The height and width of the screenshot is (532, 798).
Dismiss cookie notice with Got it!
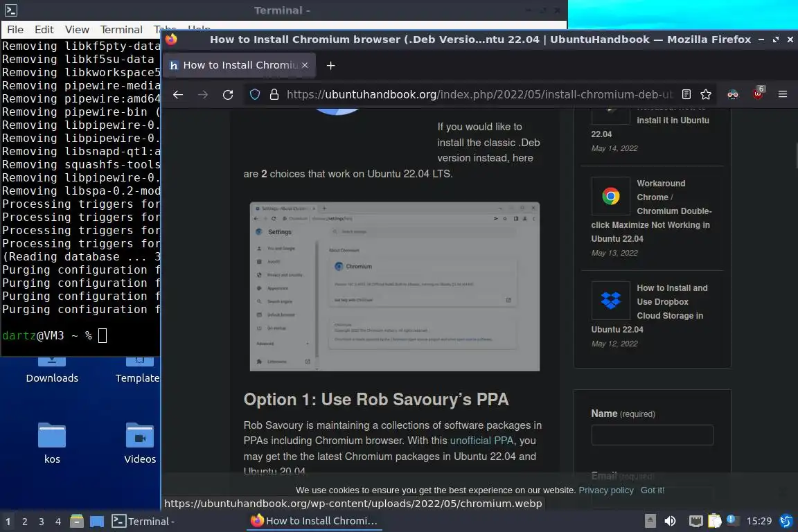653,490
